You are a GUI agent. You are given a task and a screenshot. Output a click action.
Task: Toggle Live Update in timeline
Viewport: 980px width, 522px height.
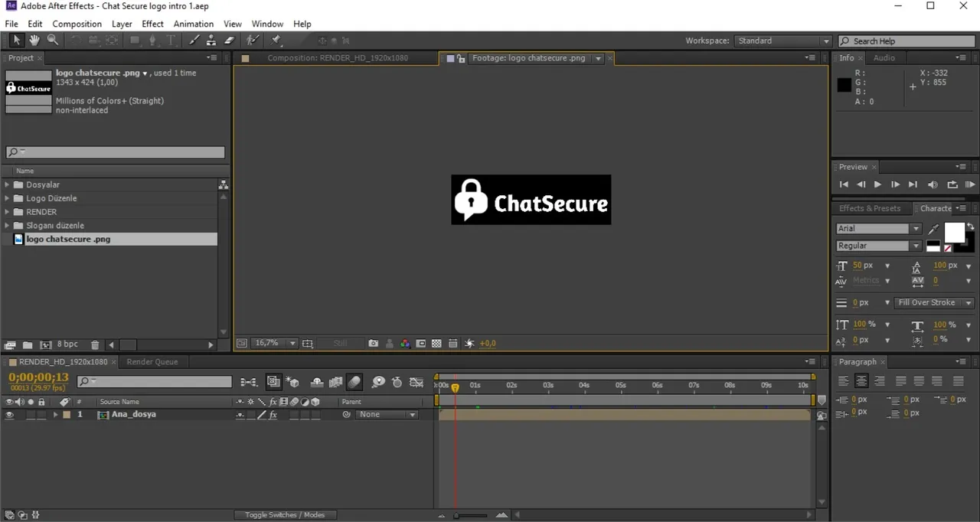coord(273,382)
